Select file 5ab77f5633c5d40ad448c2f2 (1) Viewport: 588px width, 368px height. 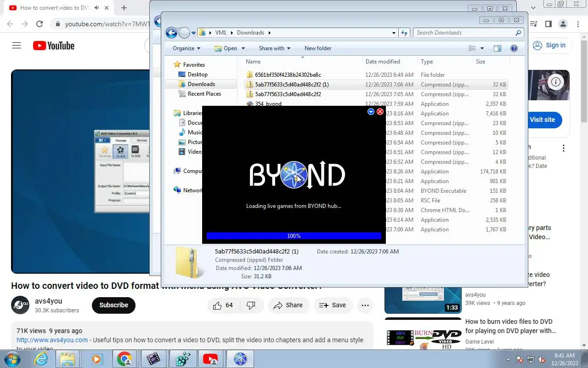pyautogui.click(x=292, y=85)
